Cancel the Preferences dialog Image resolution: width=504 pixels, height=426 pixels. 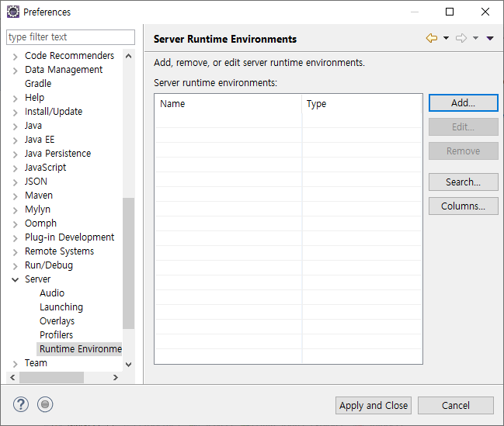(456, 406)
